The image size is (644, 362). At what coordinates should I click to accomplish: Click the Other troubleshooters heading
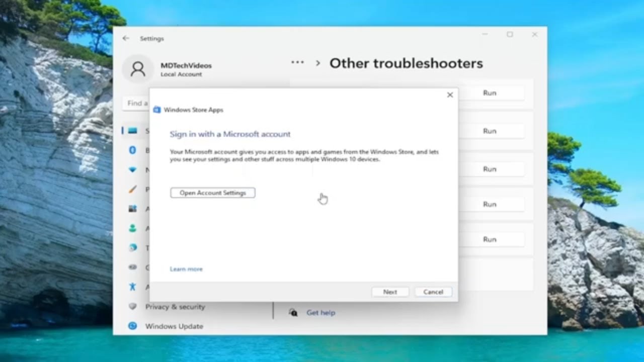pos(406,63)
